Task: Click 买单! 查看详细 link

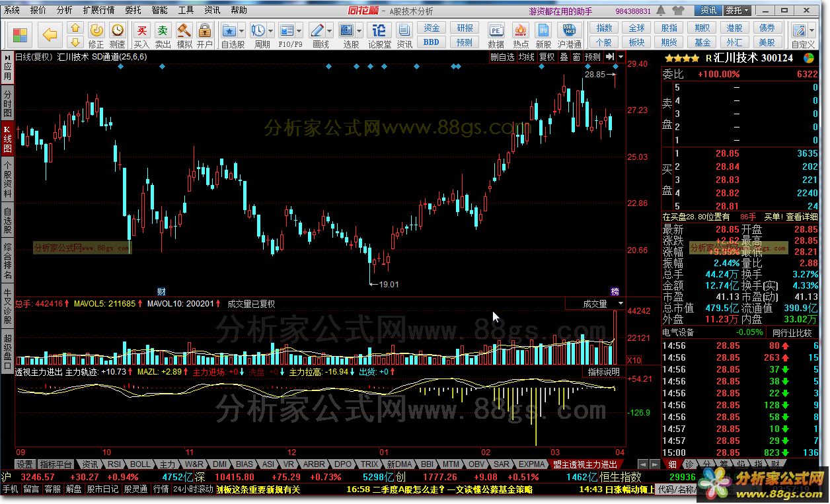Action: click(791, 217)
